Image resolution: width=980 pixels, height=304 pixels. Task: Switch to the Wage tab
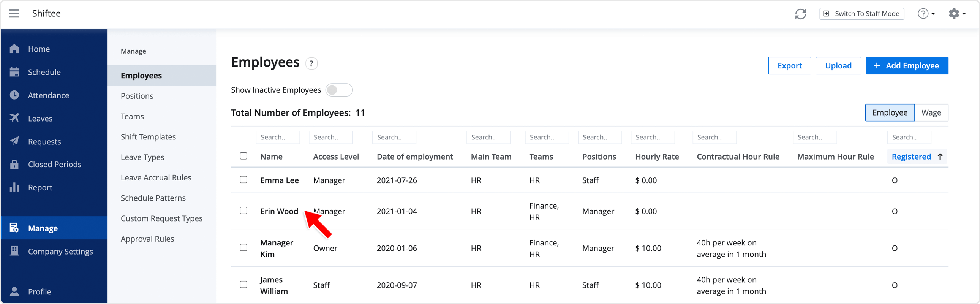[931, 112]
